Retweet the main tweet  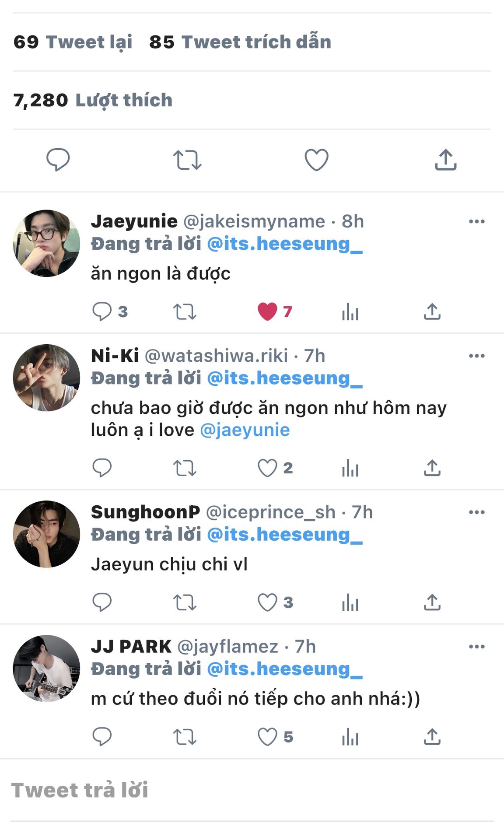tap(187, 160)
